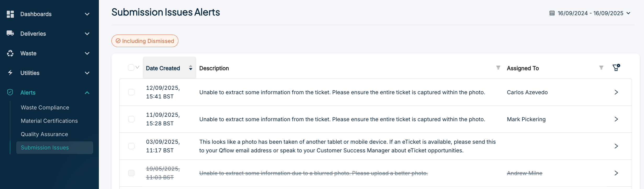Select the Waste recycling icon
The height and width of the screenshot is (189, 644).
point(10,53)
